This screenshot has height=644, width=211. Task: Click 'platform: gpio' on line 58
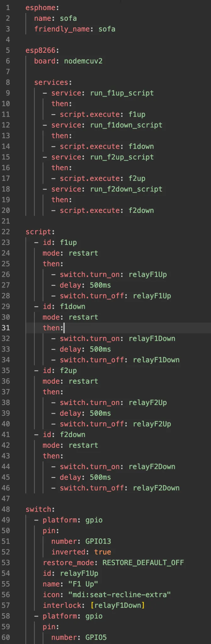[x=73, y=617]
